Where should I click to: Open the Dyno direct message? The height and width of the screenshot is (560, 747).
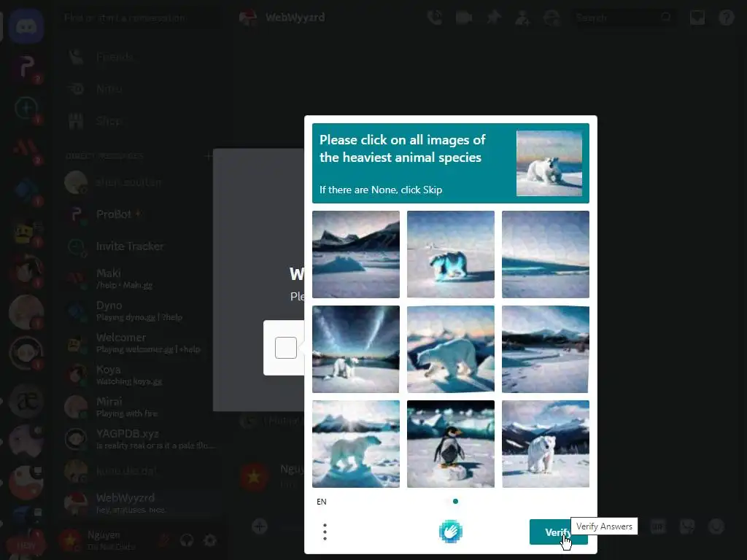[139, 311]
